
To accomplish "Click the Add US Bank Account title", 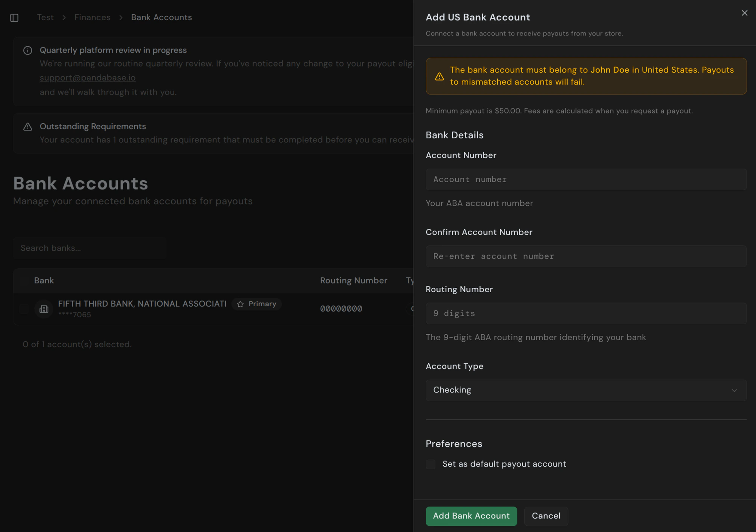I will pyautogui.click(x=478, y=17).
